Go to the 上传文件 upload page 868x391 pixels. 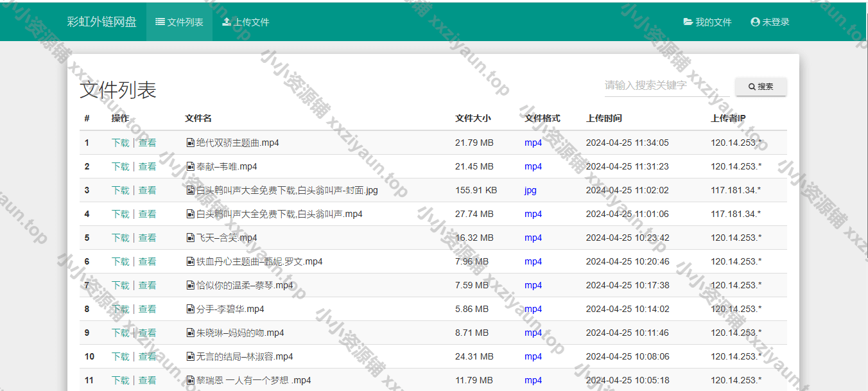pos(245,22)
